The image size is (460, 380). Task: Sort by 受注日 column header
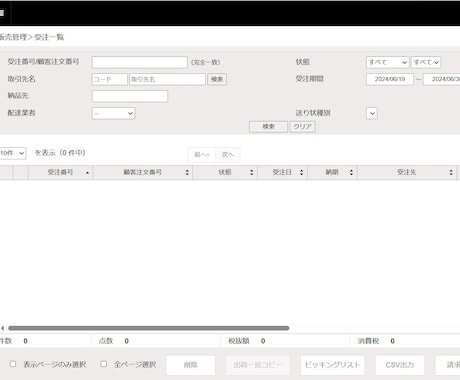coord(282,172)
